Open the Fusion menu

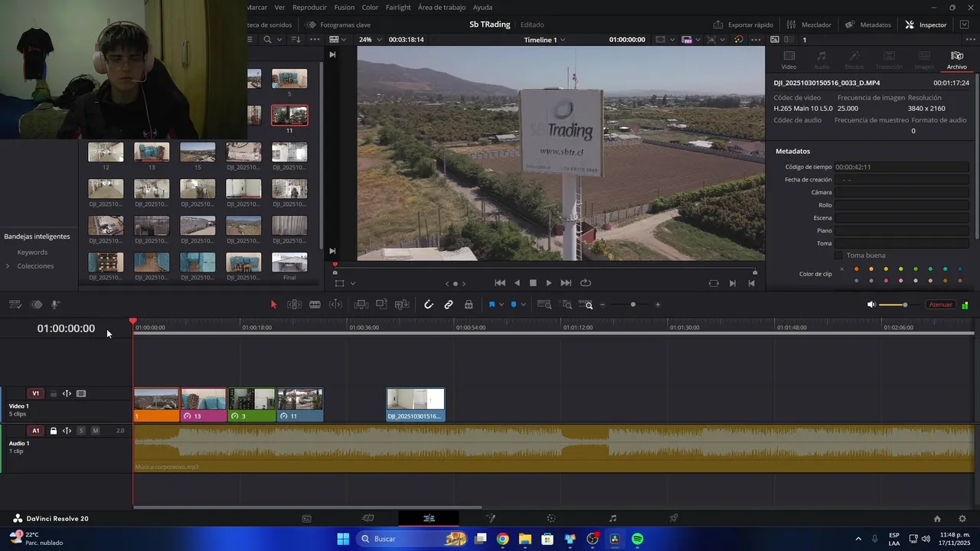point(344,7)
